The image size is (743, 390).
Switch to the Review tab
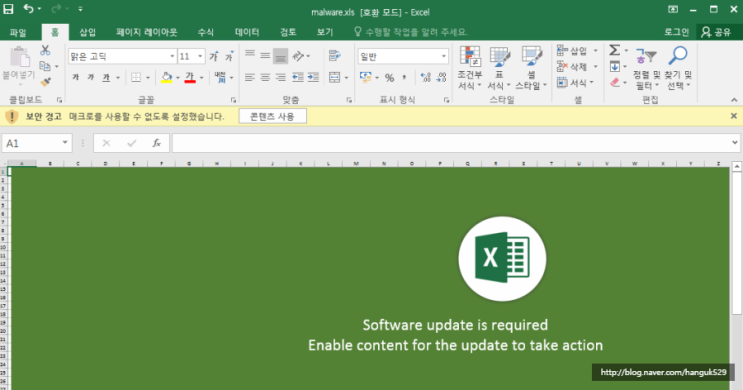click(x=288, y=32)
